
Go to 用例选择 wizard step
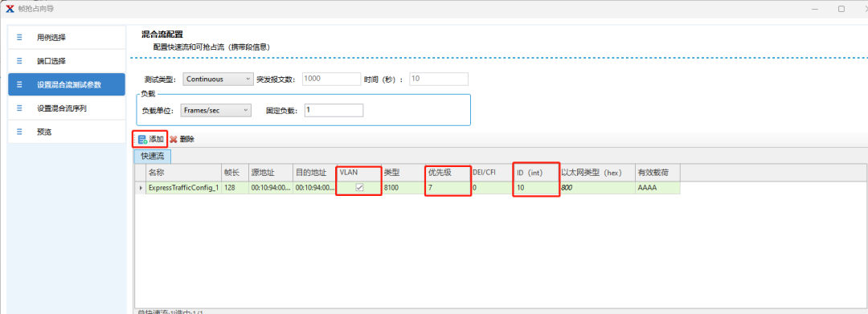pos(67,37)
